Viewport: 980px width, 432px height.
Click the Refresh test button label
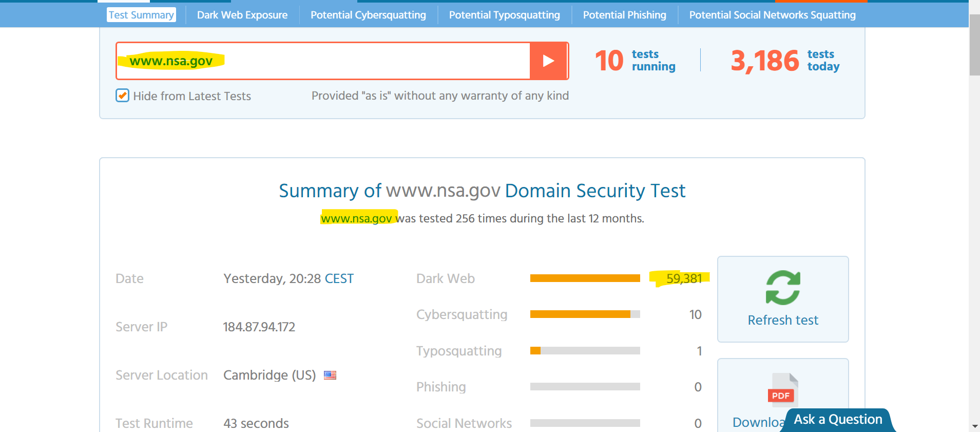point(783,320)
